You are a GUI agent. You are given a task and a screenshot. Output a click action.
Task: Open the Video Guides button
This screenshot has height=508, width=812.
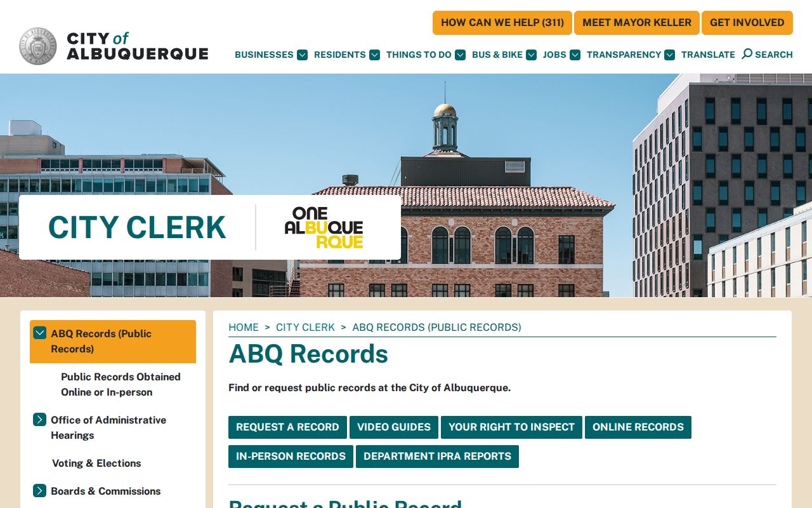click(x=394, y=427)
